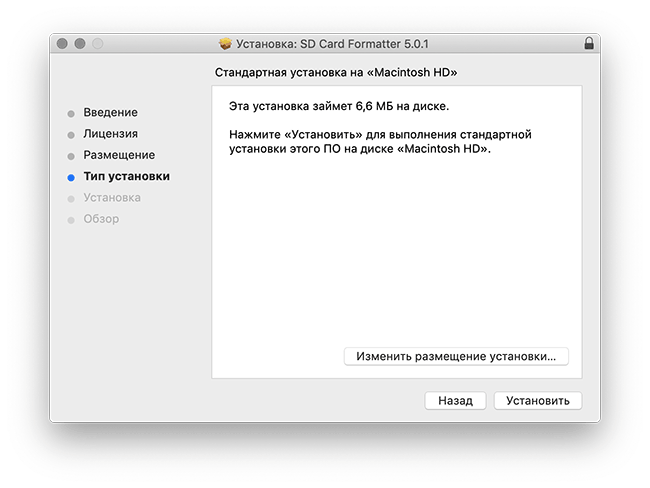Click the bullet beside Лицензия step
The width and height of the screenshot is (650, 488).
click(x=71, y=135)
